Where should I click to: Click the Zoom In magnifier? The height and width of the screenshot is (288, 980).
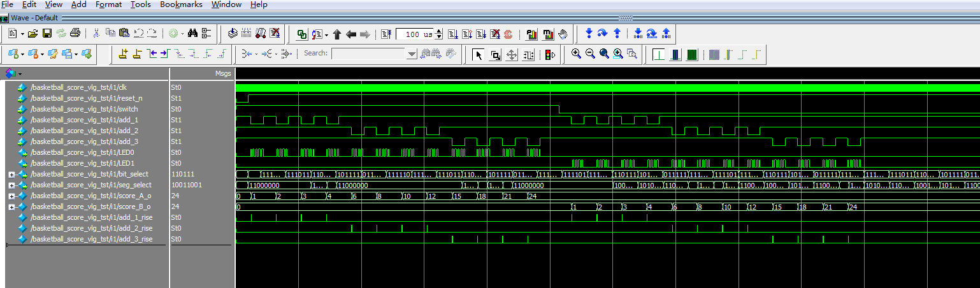click(576, 54)
